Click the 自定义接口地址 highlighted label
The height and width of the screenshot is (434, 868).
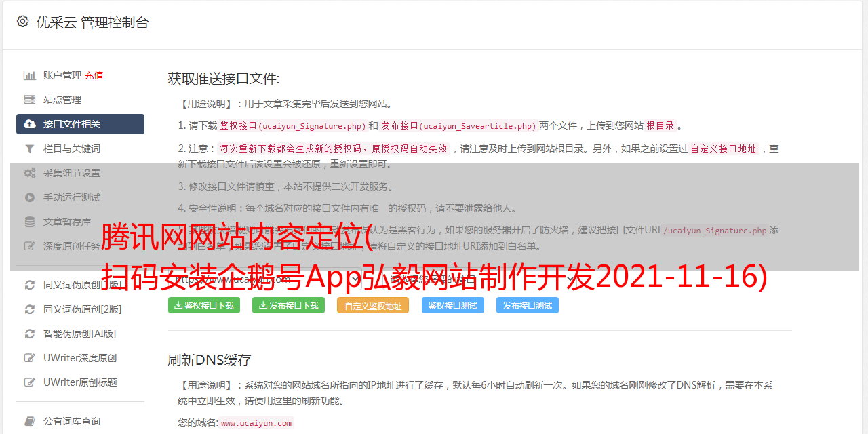point(724,149)
